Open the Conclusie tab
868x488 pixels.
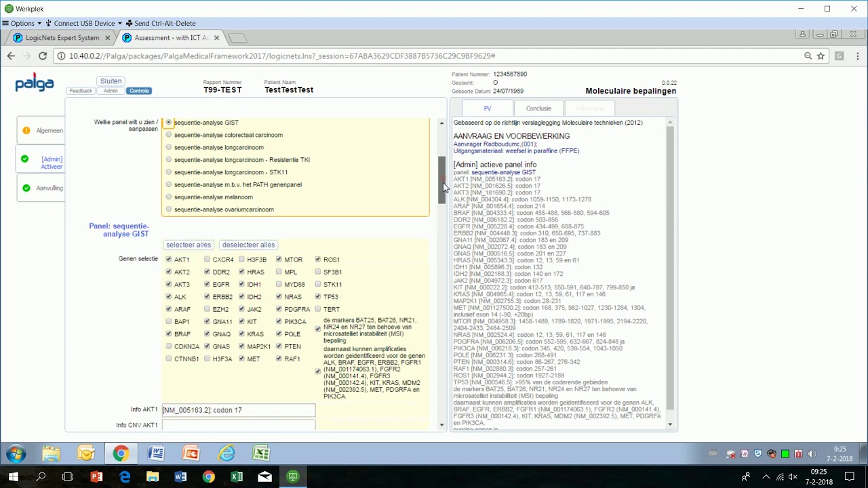(538, 108)
